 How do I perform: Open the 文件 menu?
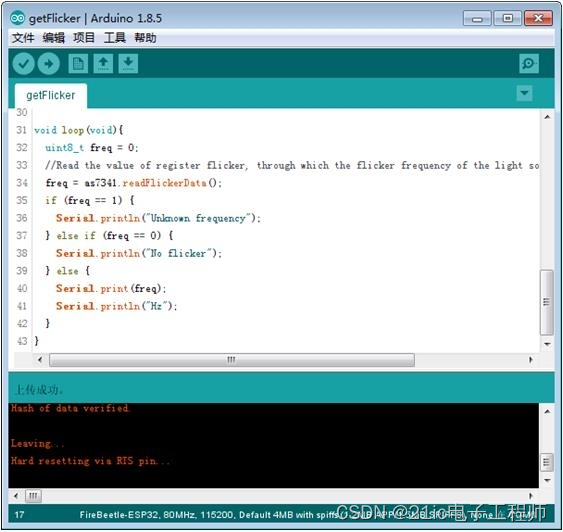tap(23, 38)
